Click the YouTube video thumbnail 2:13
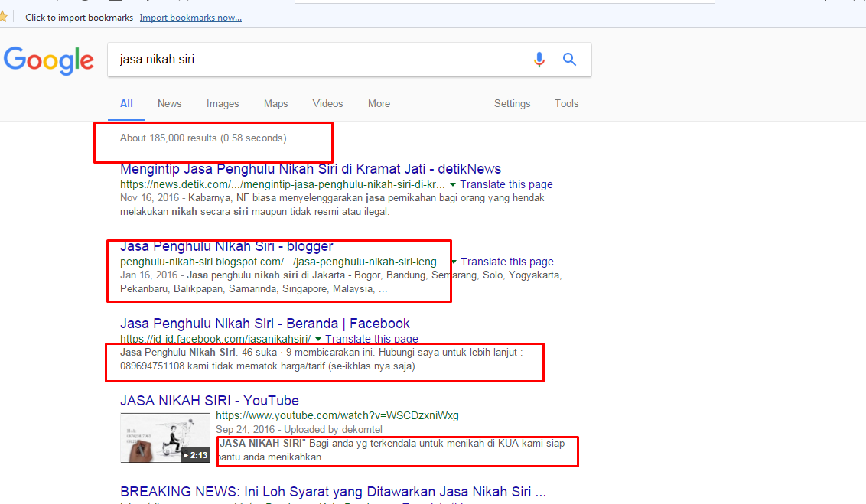This screenshot has height=504, width=866. (164, 437)
